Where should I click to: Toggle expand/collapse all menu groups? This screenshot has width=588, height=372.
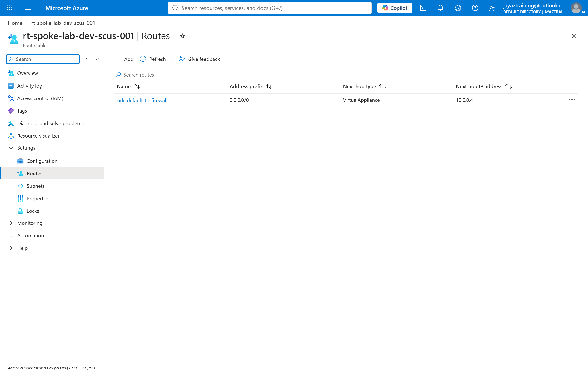point(86,59)
